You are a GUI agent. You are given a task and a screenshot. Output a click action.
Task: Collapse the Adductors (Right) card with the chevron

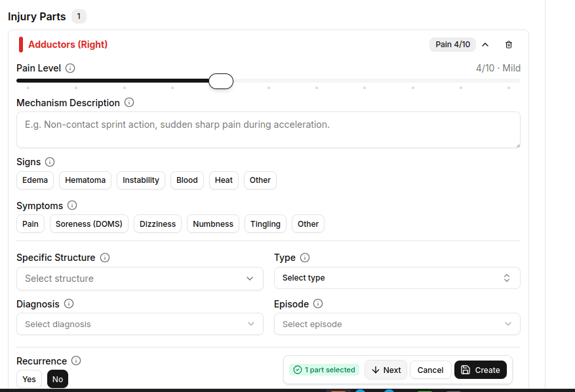coord(485,45)
